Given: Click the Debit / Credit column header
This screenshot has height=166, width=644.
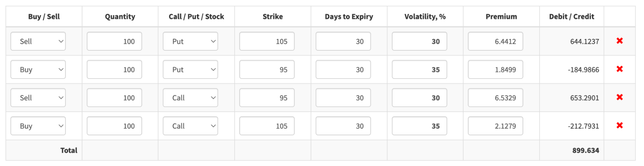Looking at the screenshot, I should [572, 16].
